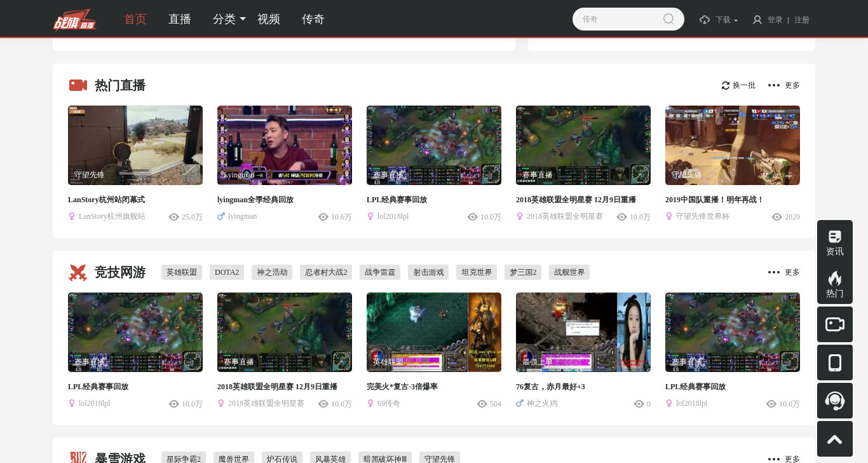Open the 完美火*复古-3倍爆率 thumbnail
Image resolution: width=868 pixels, height=463 pixels.
point(434,332)
